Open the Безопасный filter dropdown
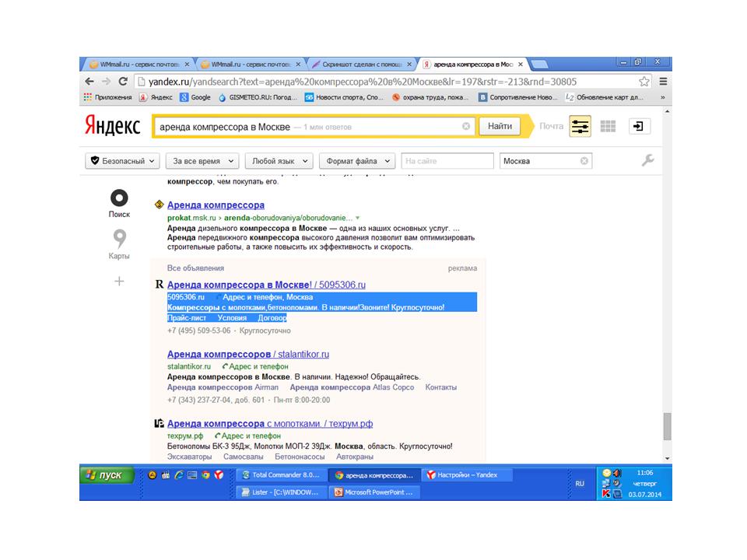The height and width of the screenshot is (560, 747). click(x=122, y=161)
